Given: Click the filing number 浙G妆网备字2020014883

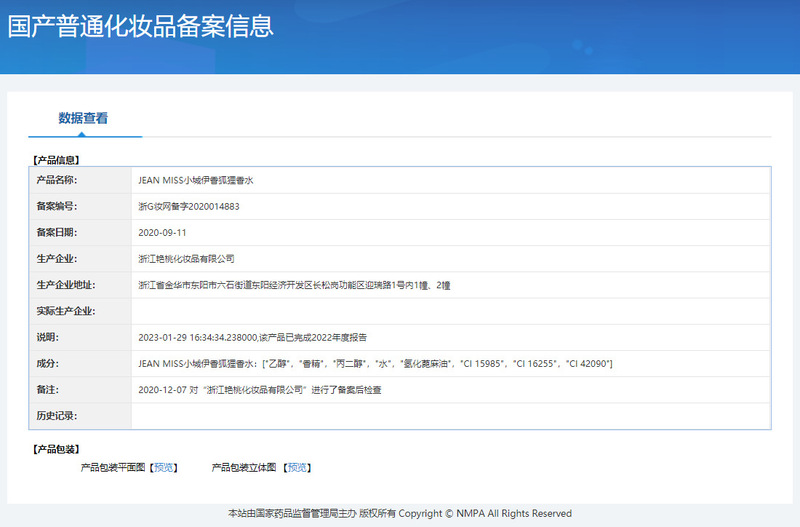Looking at the screenshot, I should click(189, 207).
